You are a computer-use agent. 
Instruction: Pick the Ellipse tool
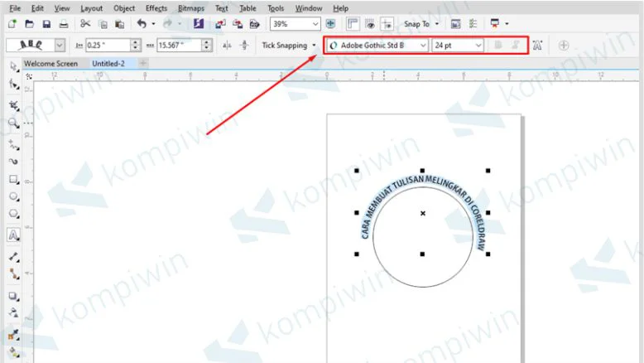14,197
